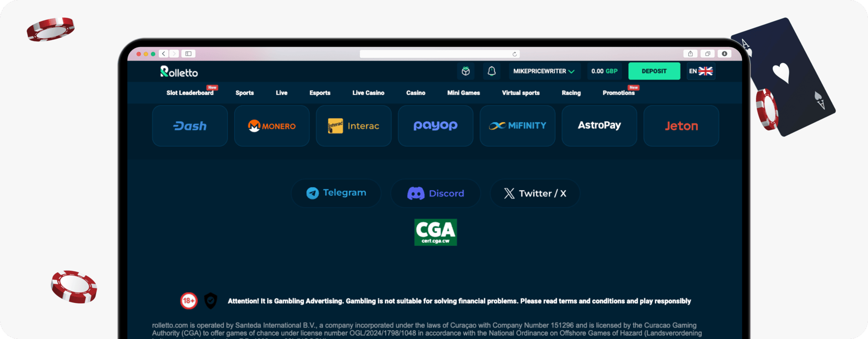Click the browser share icon
868x339 pixels.
691,54
